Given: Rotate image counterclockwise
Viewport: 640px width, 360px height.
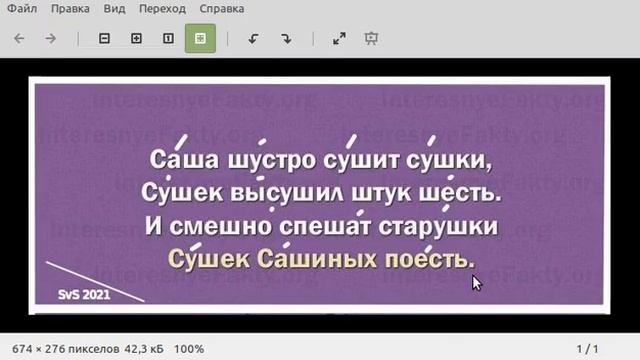Looking at the screenshot, I should 253,39.
